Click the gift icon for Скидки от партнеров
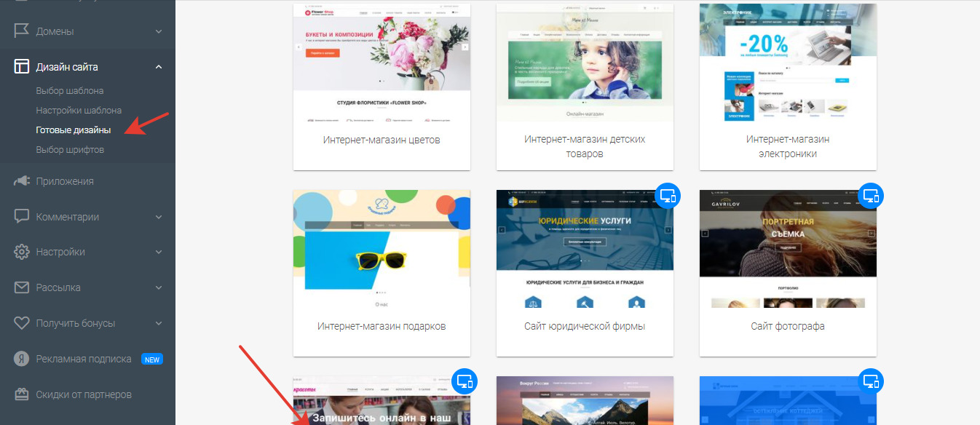The height and width of the screenshot is (425, 980). click(x=22, y=394)
